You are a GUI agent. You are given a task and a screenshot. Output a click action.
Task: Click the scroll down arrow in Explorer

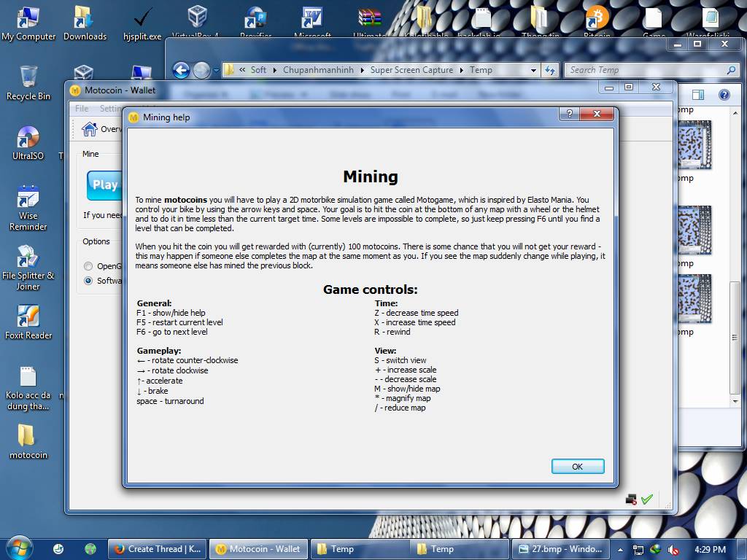(735, 402)
